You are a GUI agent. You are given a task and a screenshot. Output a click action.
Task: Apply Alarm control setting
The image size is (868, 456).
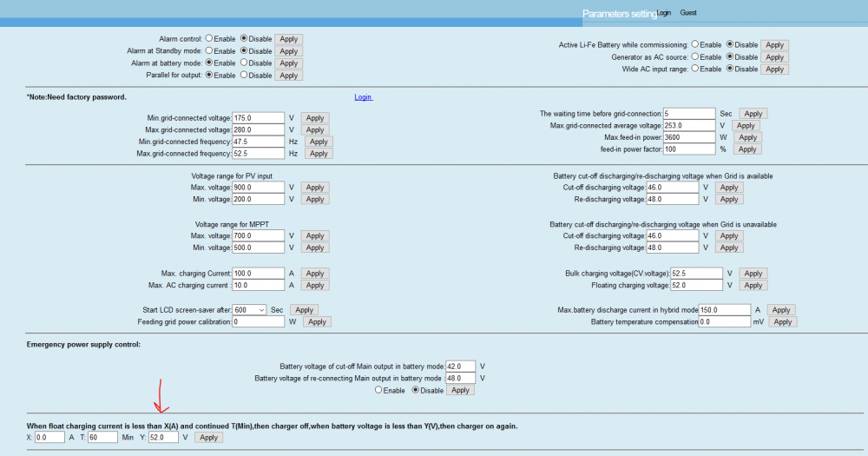(x=288, y=39)
